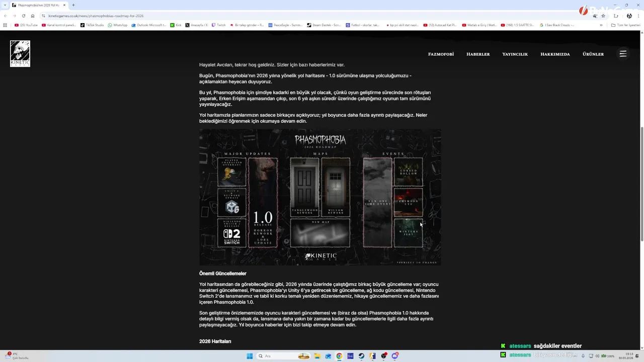This screenshot has height=362, width=644.
Task: Open the PeaceEagle bookmark
Action: (x=285, y=25)
